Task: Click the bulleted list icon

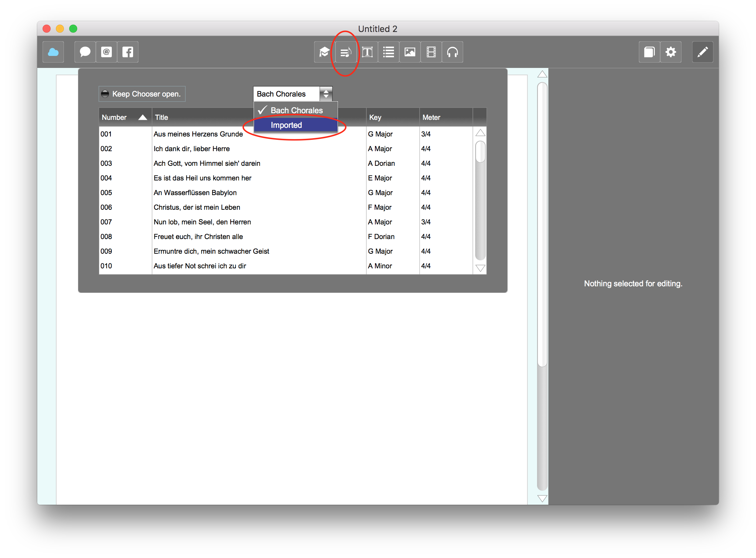Action: pyautogui.click(x=388, y=52)
